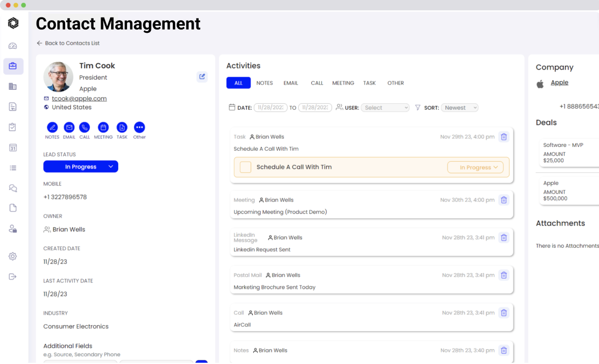
Task: Open the calendar icon in sidebar
Action: click(13, 148)
